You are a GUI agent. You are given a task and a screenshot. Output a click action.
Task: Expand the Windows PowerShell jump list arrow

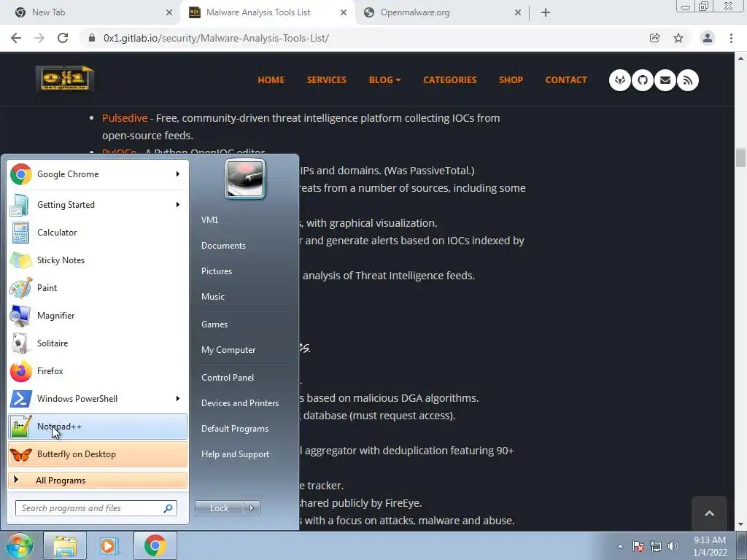pyautogui.click(x=178, y=399)
